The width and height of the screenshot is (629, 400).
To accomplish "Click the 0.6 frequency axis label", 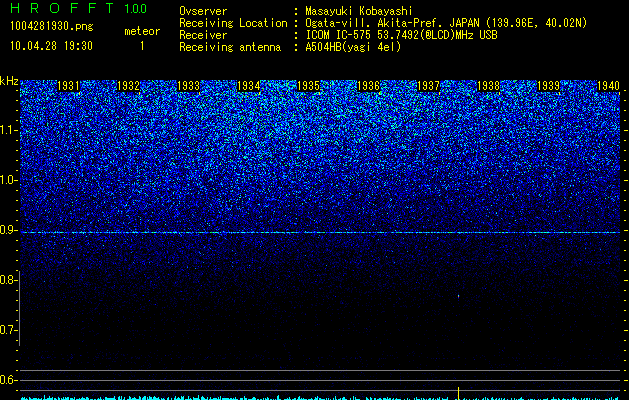I will [x=9, y=380].
